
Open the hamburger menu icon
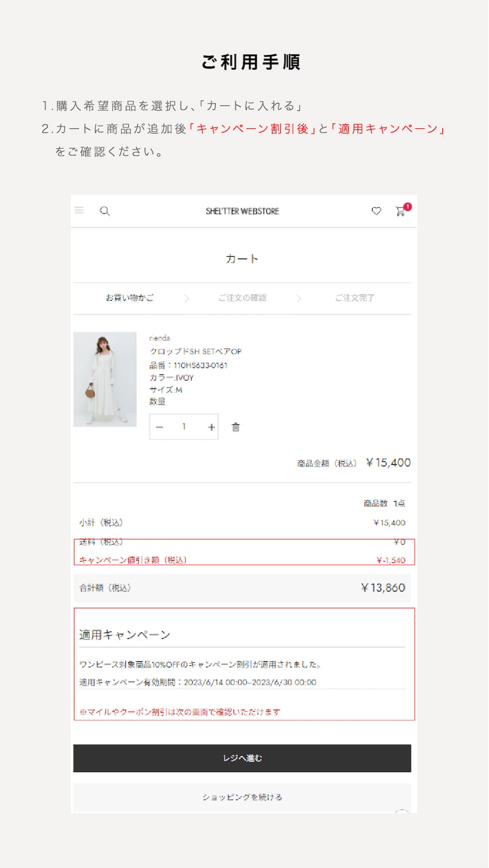pos(79,210)
